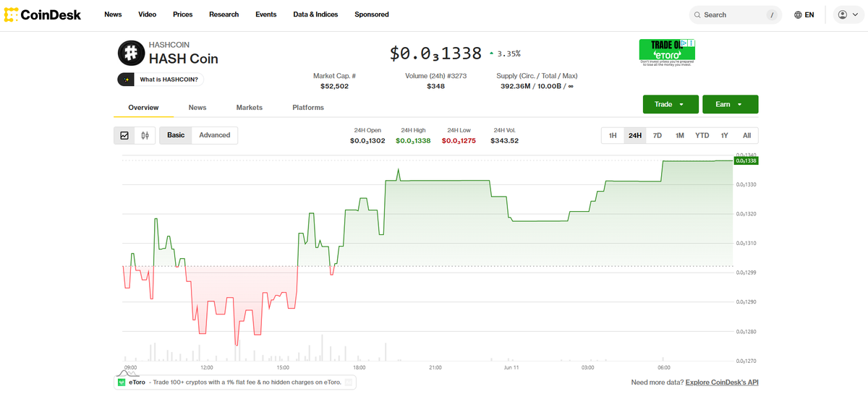The image size is (868, 394).
Task: Set chart range to 7D
Action: pos(658,135)
